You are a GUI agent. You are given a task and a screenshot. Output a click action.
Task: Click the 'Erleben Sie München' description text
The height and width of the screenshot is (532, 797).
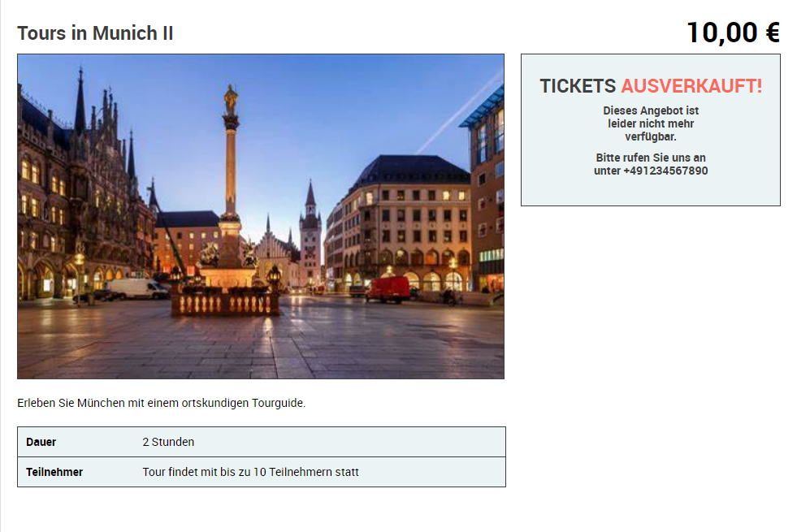coord(162,403)
